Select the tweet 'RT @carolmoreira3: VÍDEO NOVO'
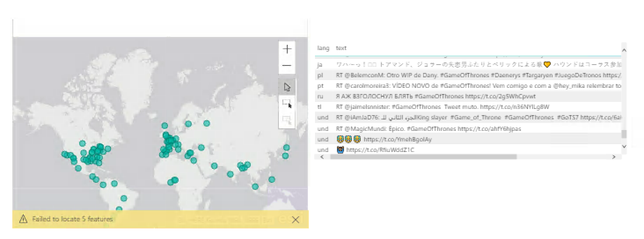The width and height of the screenshot is (644, 239). tap(479, 86)
